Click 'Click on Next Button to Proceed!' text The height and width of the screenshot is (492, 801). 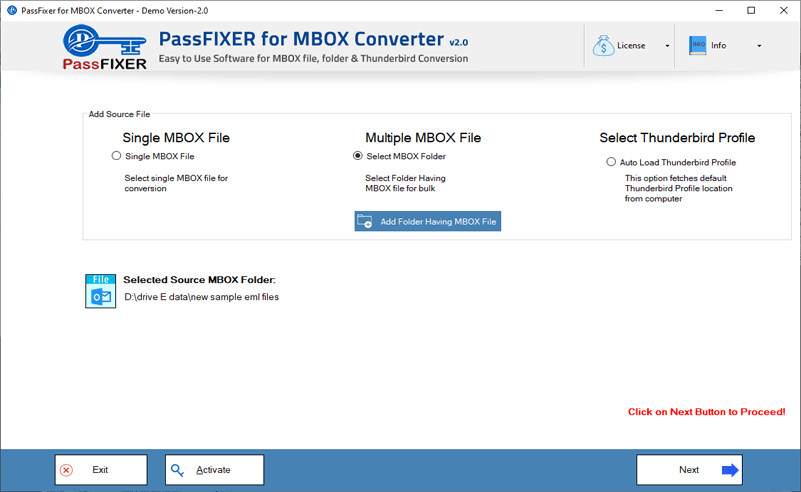click(x=706, y=412)
